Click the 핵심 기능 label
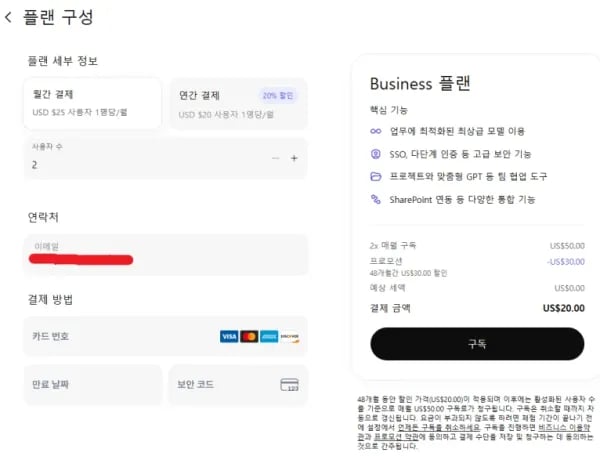Screen dimensions: 600x456 (x=388, y=110)
